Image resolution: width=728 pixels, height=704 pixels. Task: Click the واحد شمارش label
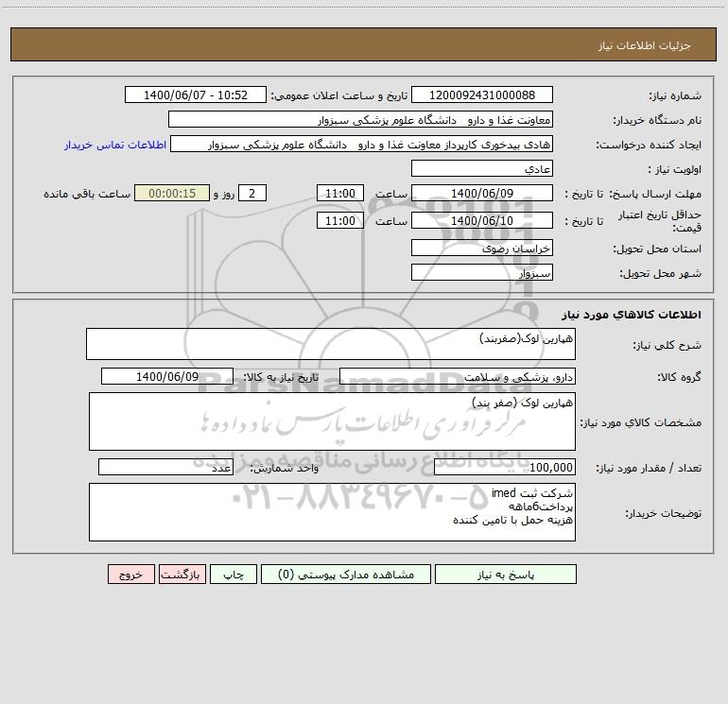click(x=285, y=469)
